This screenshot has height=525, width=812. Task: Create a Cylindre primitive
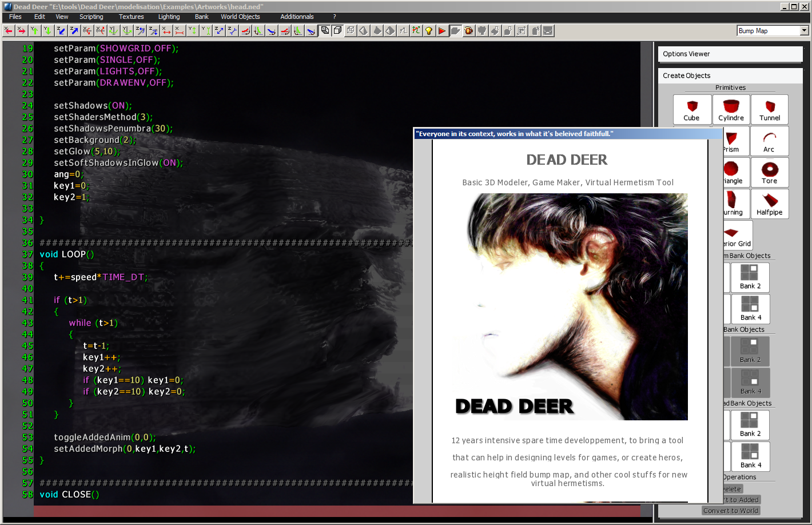point(731,109)
